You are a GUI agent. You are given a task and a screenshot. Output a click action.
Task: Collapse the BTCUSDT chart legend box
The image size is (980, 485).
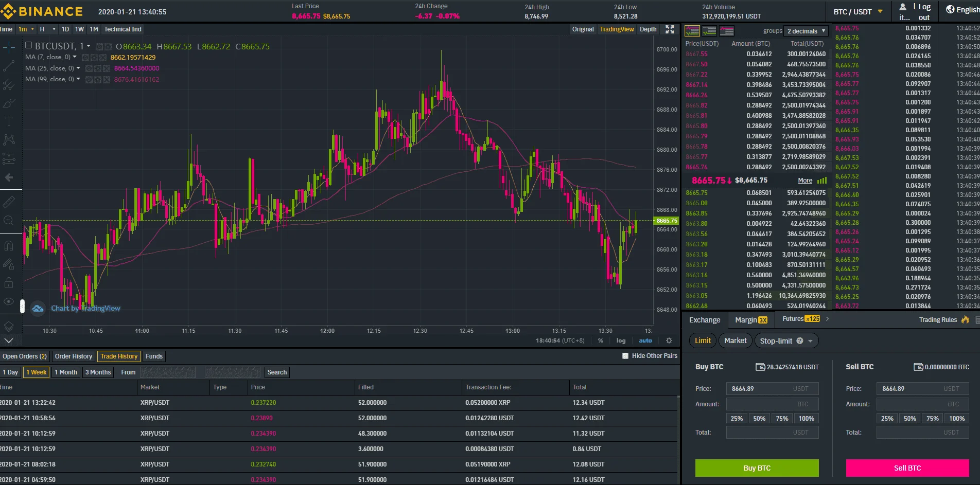point(28,45)
